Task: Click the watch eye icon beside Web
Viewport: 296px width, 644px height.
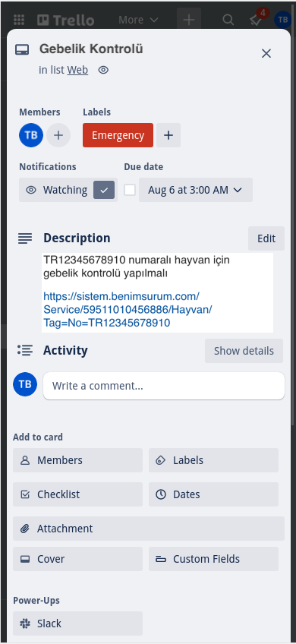Action: coord(103,70)
